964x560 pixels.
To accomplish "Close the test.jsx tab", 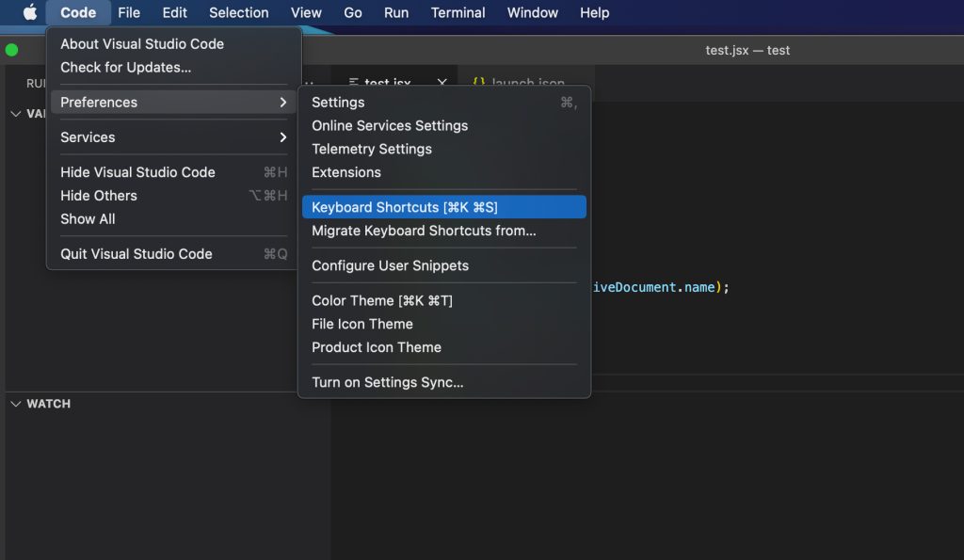I will [442, 83].
